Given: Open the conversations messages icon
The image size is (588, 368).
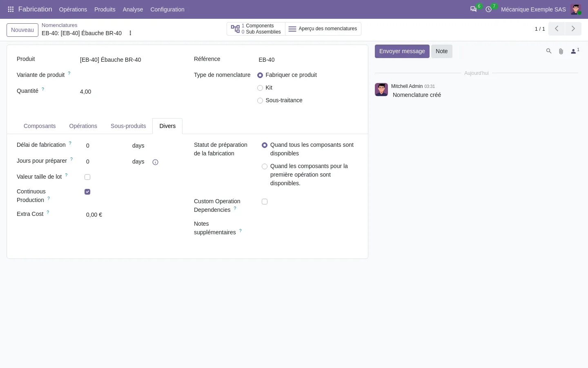Looking at the screenshot, I should coord(473,9).
